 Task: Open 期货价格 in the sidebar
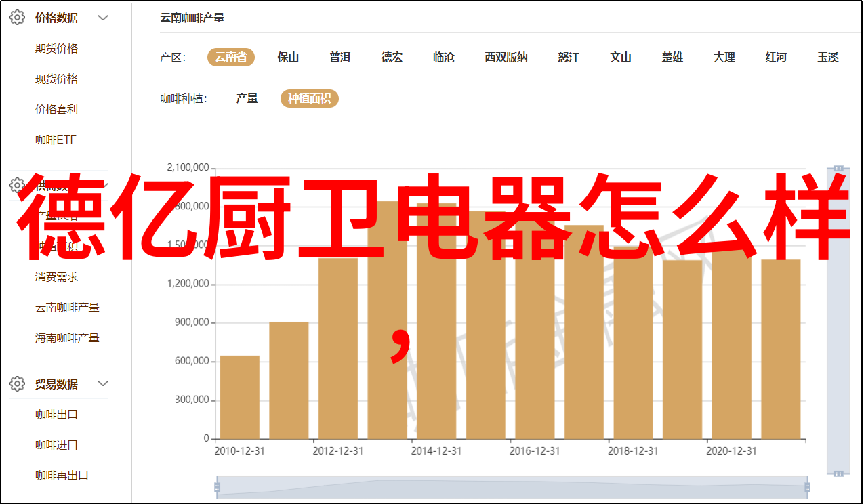tap(57, 49)
